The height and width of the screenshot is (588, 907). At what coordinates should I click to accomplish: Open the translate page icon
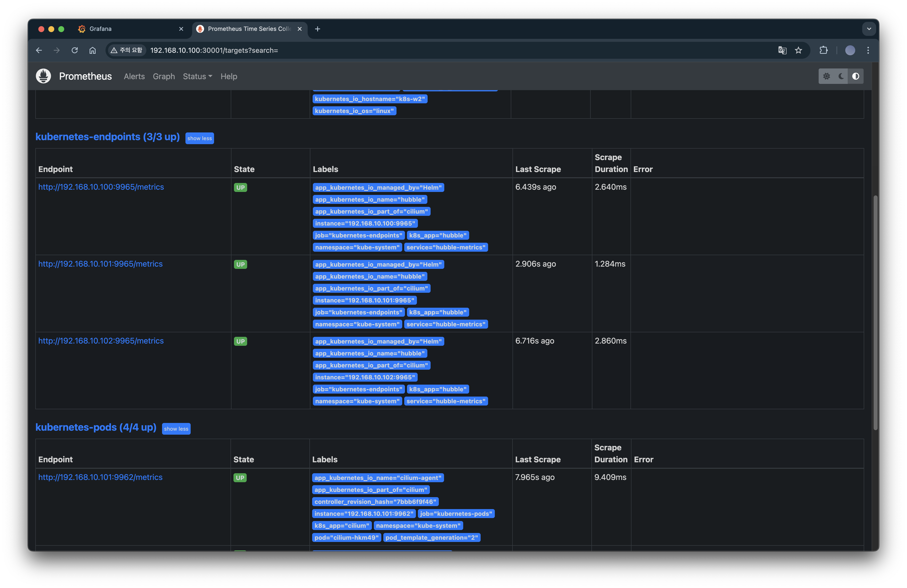(782, 50)
